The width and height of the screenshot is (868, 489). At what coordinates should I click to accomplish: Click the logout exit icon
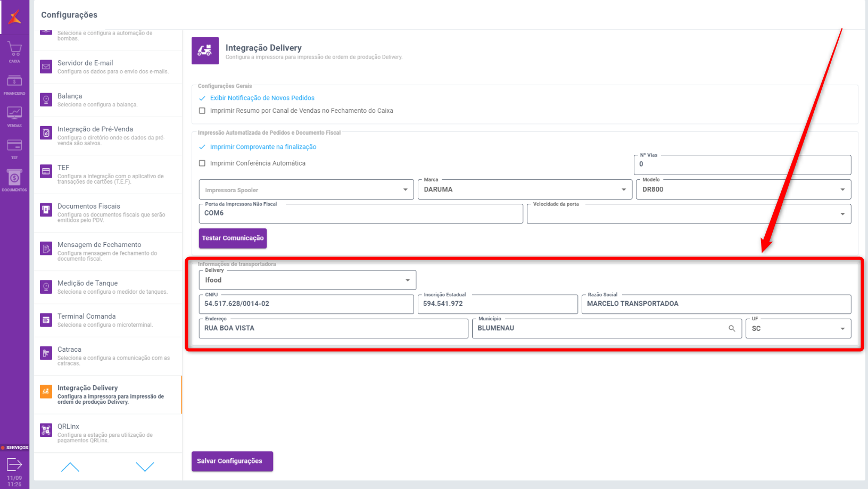14,465
